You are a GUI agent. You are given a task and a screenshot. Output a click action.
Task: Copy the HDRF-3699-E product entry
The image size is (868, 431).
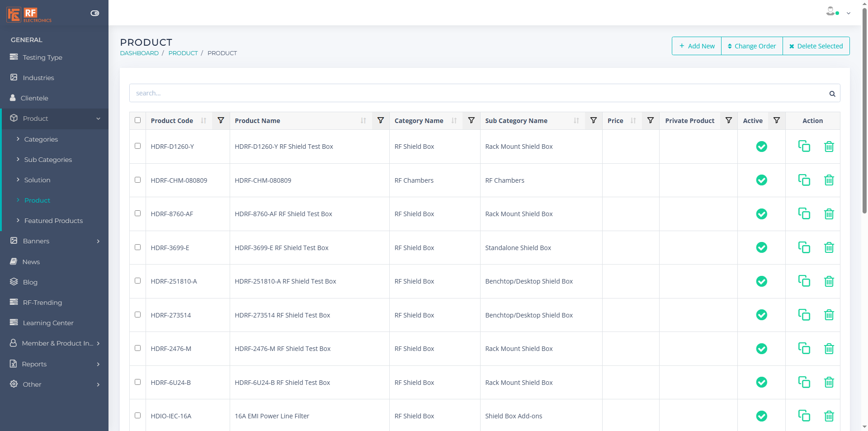tap(804, 247)
